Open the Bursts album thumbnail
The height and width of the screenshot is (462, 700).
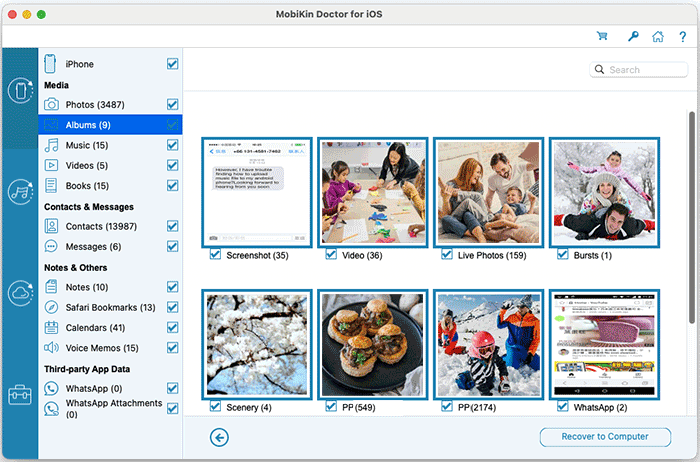tap(604, 192)
